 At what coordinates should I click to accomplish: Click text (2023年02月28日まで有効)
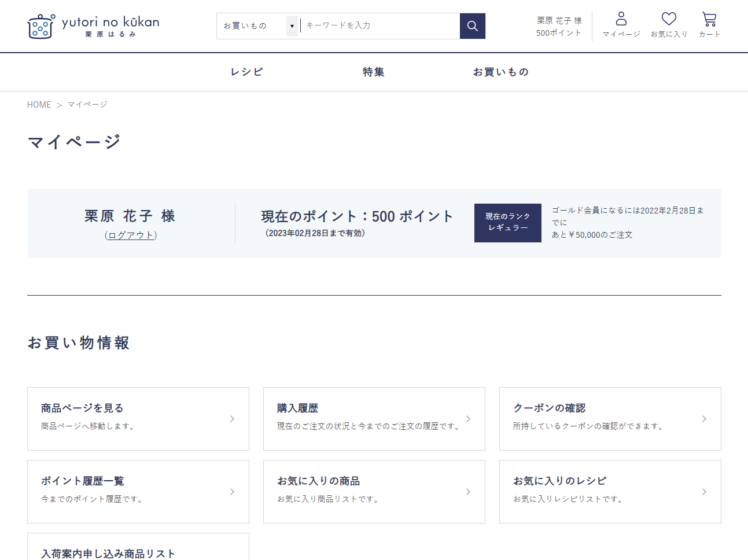click(x=315, y=233)
